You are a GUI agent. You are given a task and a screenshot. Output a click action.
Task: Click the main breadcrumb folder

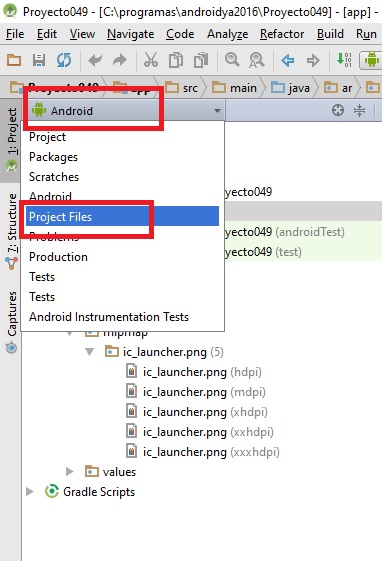pyautogui.click(x=235, y=88)
